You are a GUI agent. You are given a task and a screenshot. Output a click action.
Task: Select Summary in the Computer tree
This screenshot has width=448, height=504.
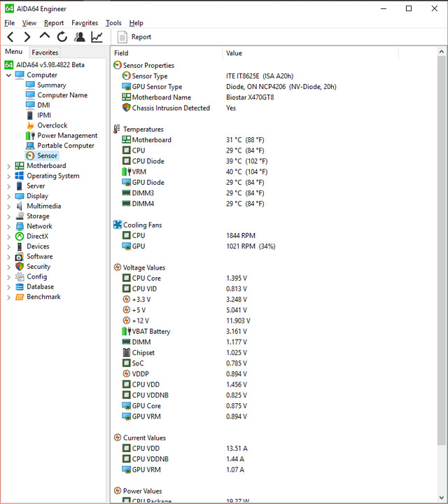coord(51,85)
